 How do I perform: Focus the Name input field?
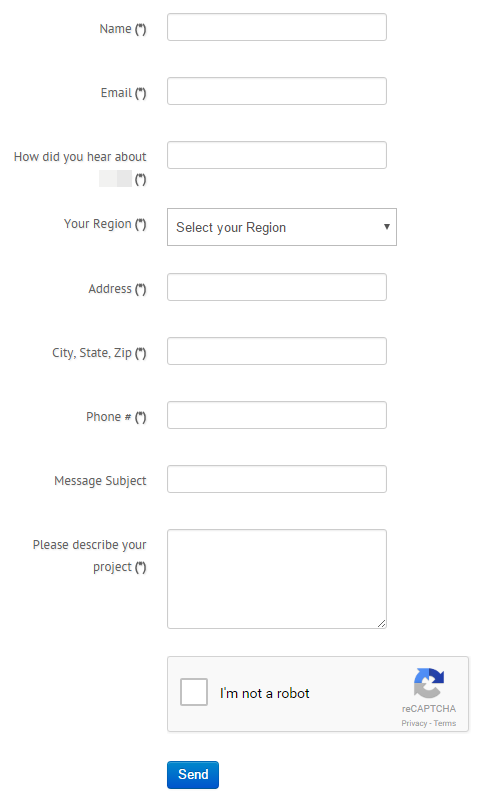277,27
